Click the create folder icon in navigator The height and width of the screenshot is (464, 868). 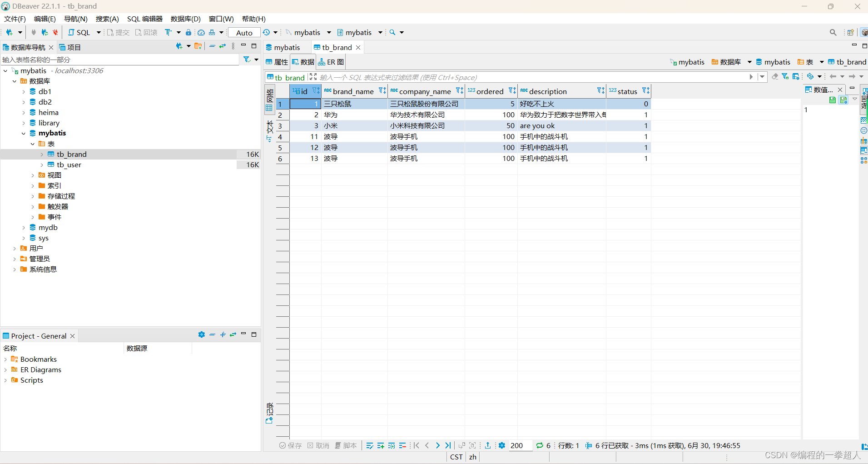pos(198,46)
